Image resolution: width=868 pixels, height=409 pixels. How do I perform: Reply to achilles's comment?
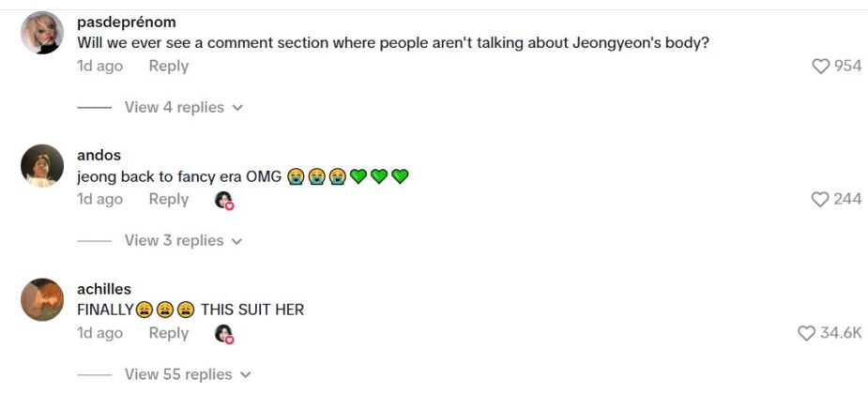[169, 333]
